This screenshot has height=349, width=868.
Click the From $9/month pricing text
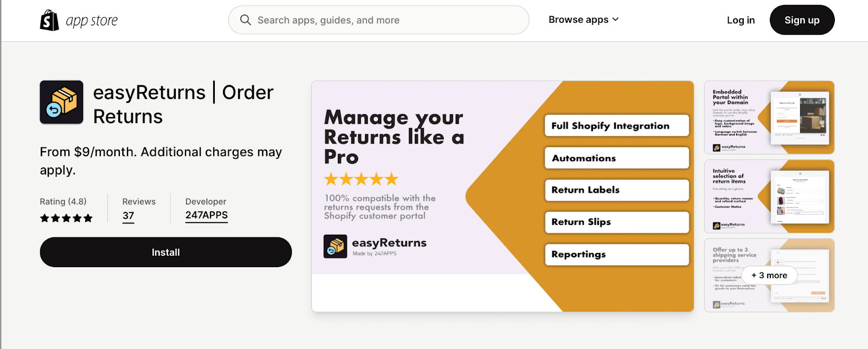[x=161, y=161]
